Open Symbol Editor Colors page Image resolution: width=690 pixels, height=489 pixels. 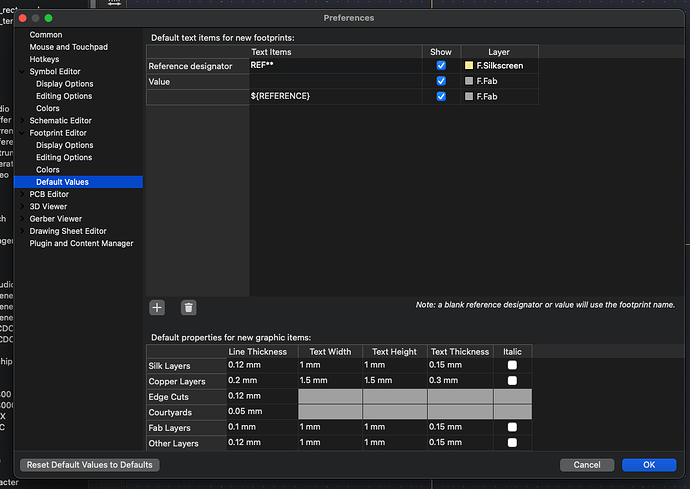pos(48,108)
